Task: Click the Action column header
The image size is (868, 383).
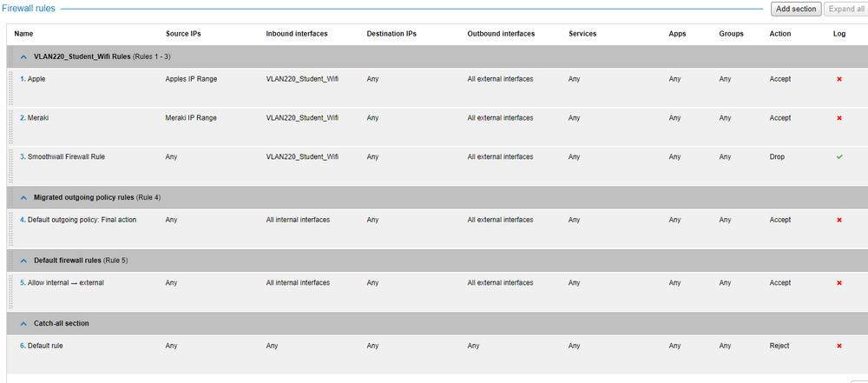Action: (x=780, y=34)
